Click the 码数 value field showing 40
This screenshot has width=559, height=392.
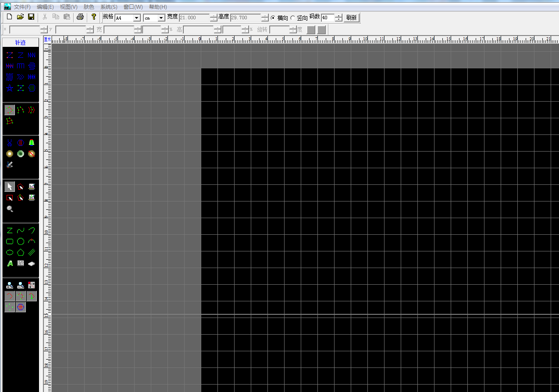click(328, 18)
